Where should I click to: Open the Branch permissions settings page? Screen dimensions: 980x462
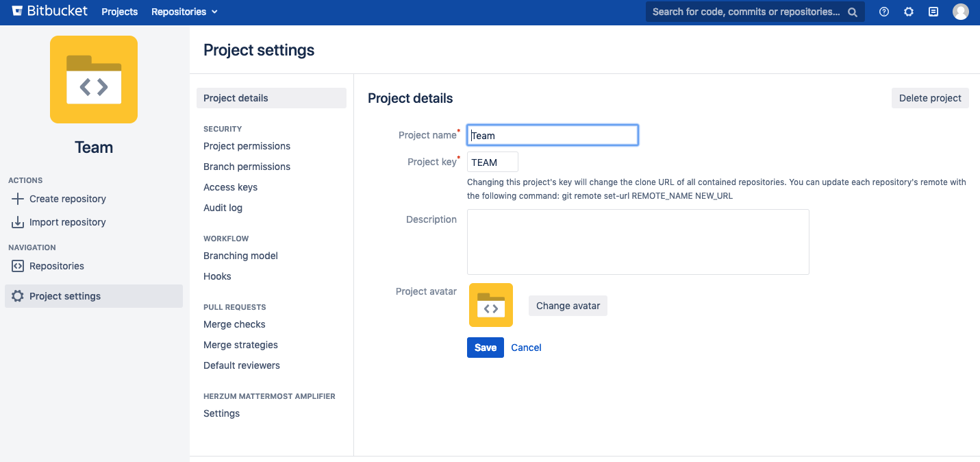pos(247,167)
